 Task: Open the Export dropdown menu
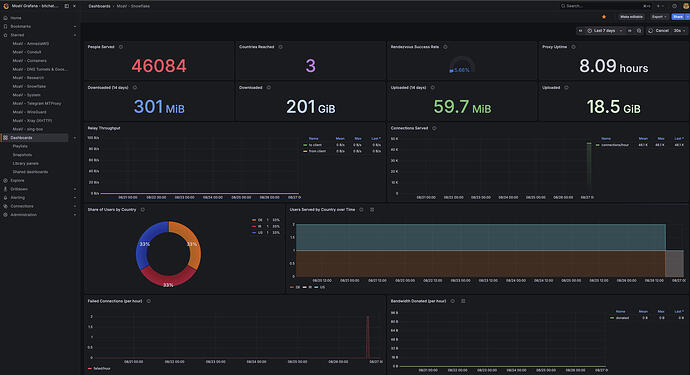[x=659, y=17]
